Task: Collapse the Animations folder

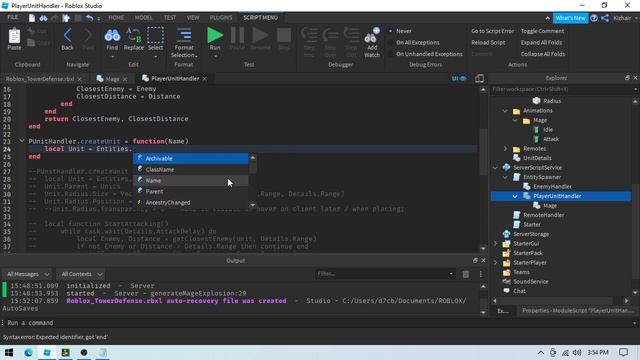Action: click(505, 111)
